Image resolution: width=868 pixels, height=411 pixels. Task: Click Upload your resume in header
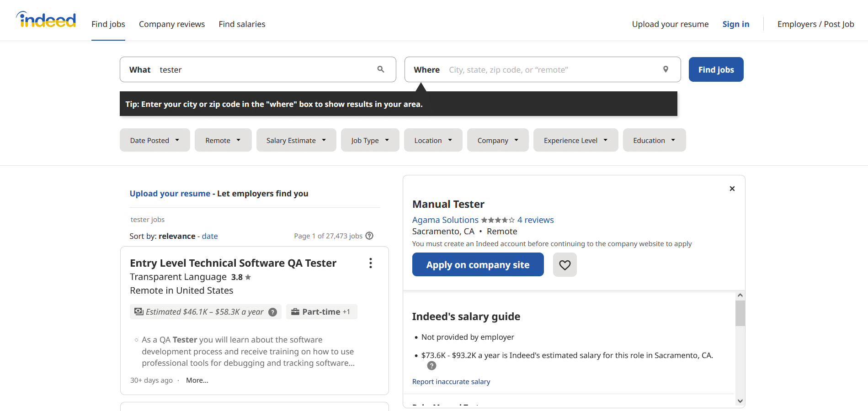670,24
